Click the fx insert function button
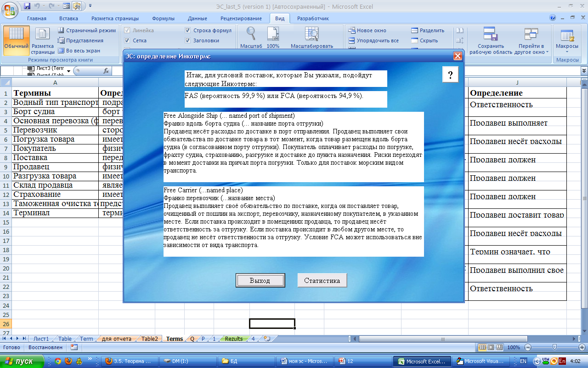 pos(106,71)
